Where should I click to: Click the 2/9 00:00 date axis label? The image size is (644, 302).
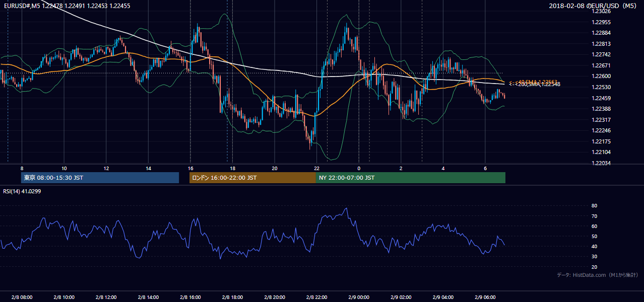click(359, 297)
